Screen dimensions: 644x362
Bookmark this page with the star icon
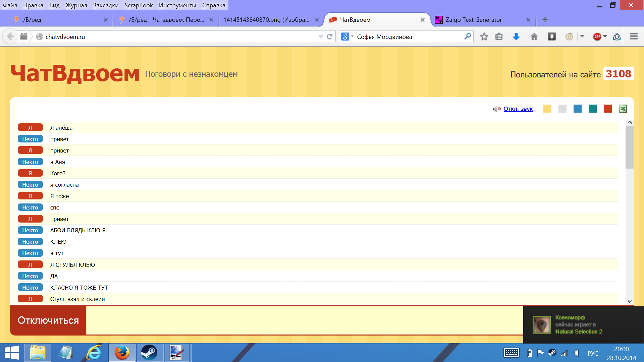pos(484,37)
